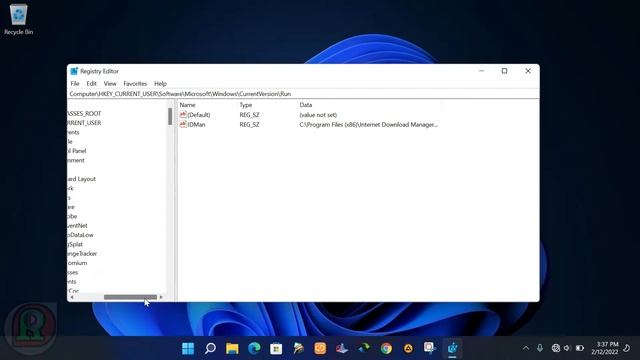Click the microphone tray icon
Screen dimensions: 640x360
(x=540, y=348)
